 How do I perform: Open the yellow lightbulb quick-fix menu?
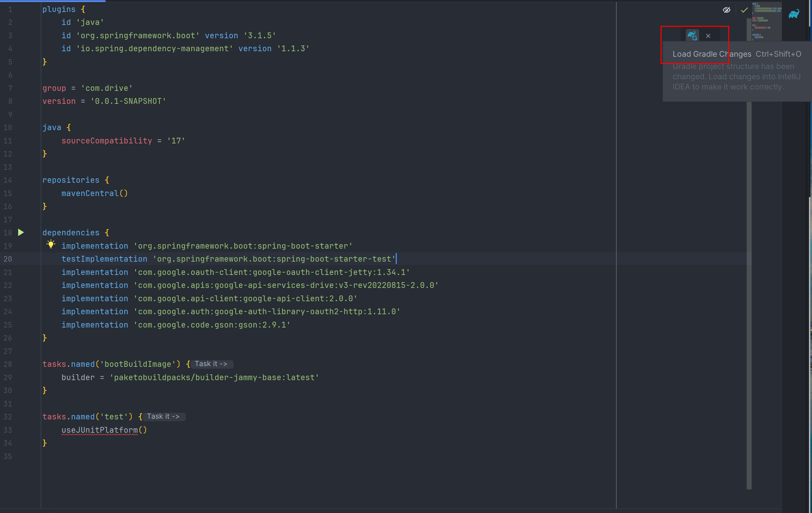[x=51, y=244]
